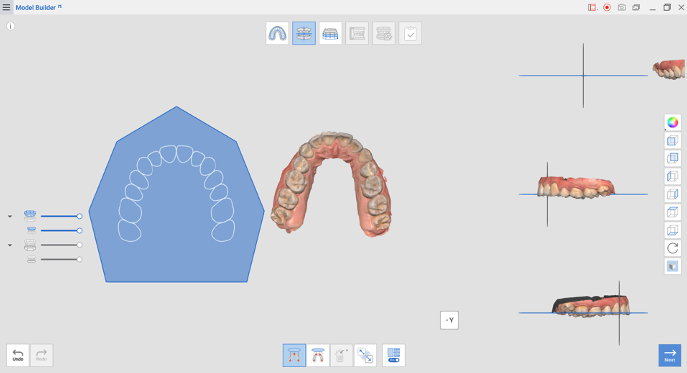Open the arch outline workflow step
Viewport: 687px width, 373px height.
click(x=277, y=33)
